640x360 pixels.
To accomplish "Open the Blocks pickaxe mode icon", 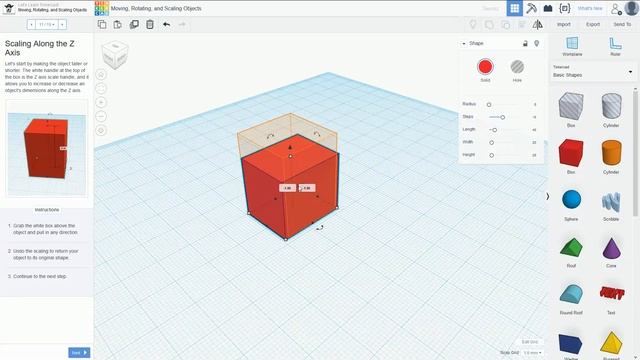I will tap(531, 8).
